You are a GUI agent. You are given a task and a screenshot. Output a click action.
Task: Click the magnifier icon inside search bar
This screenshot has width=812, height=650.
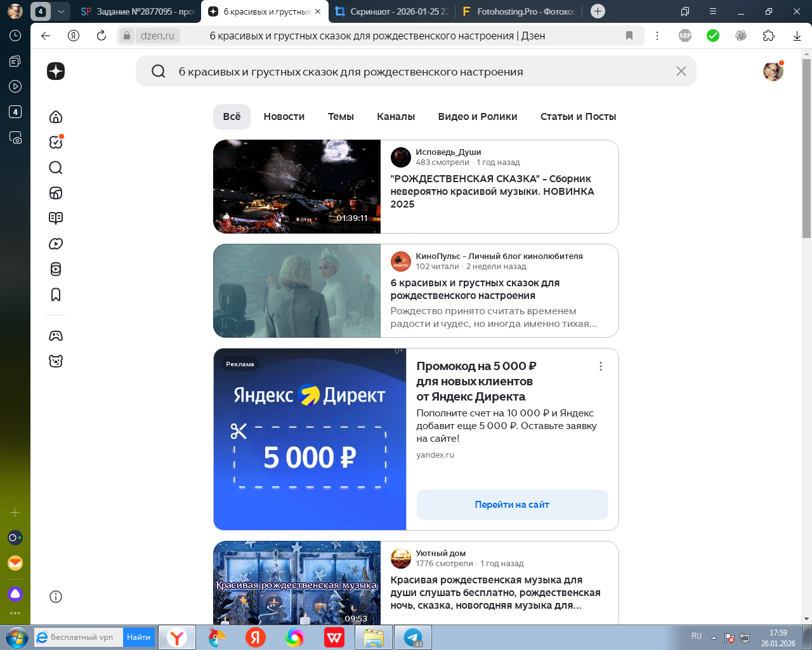159,71
